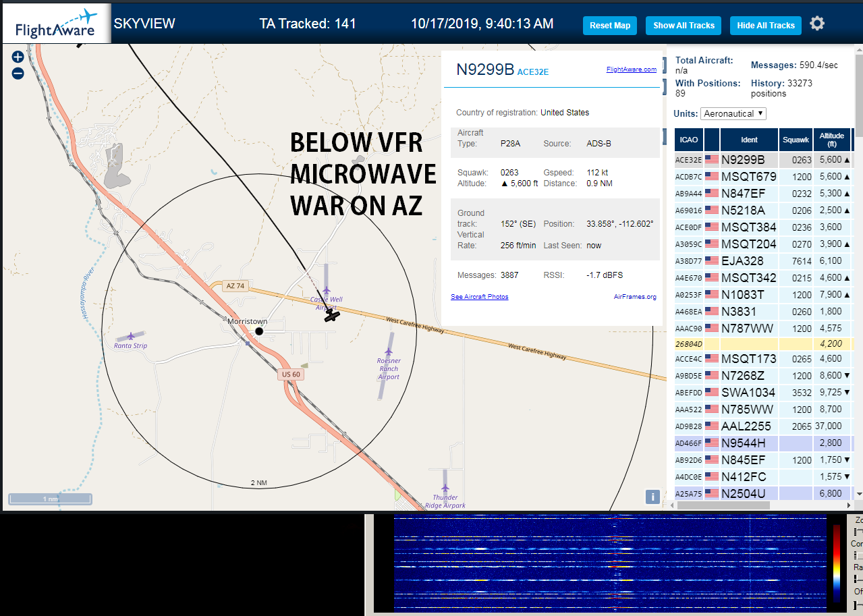Viewport: 863px width, 616px height.
Task: Click the 2 NM range ring label
Action: point(259,483)
